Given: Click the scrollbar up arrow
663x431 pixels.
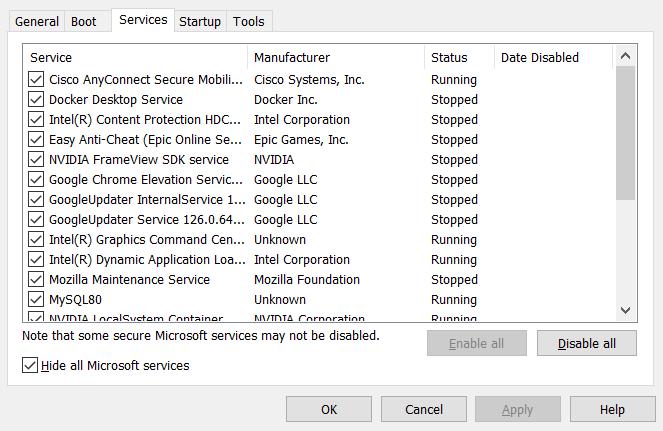Looking at the screenshot, I should point(626,57).
